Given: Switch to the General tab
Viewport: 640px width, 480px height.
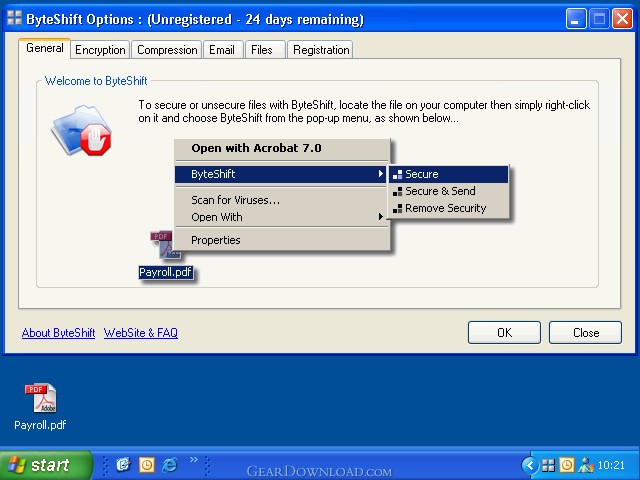Looking at the screenshot, I should [x=44, y=49].
